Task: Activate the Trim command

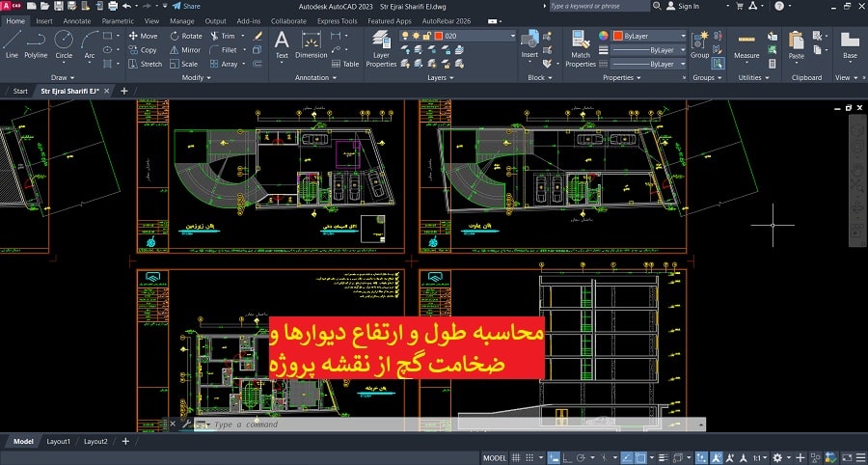Action: (x=224, y=36)
